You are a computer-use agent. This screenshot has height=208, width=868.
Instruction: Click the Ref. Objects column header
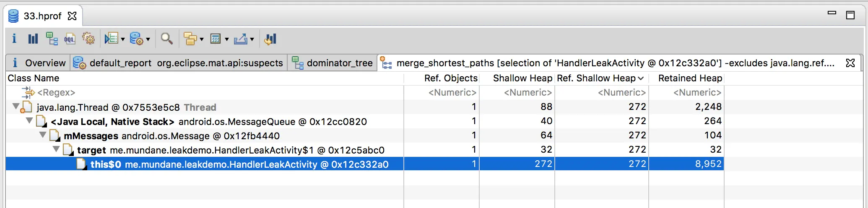(450, 78)
